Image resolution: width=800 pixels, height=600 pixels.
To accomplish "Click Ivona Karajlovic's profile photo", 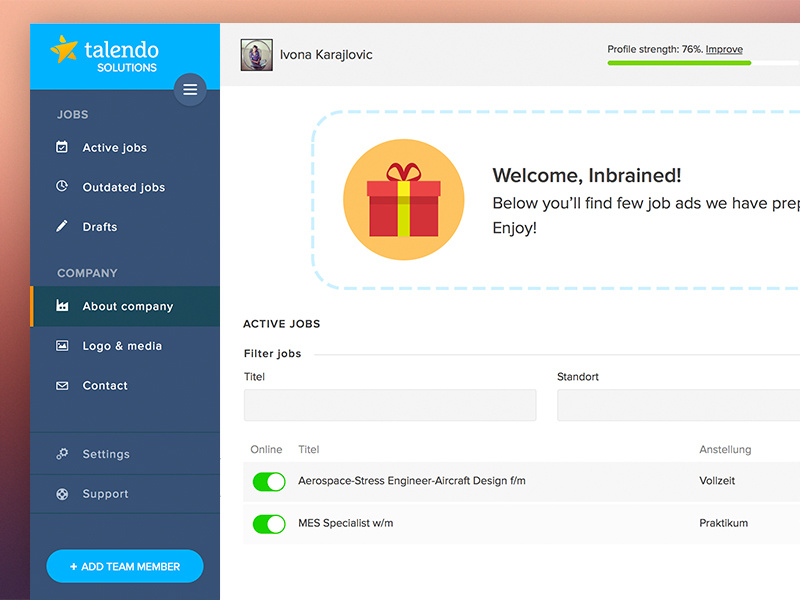I will pos(257,55).
